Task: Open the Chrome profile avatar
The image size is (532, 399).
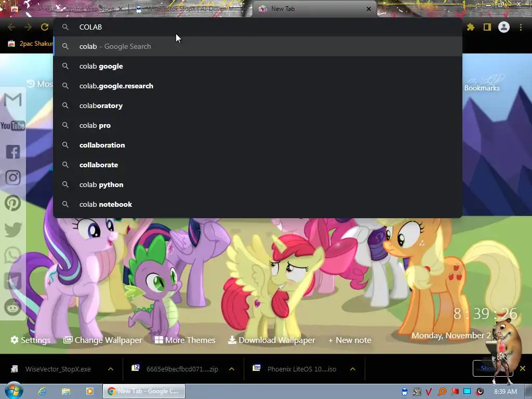Action: (504, 27)
